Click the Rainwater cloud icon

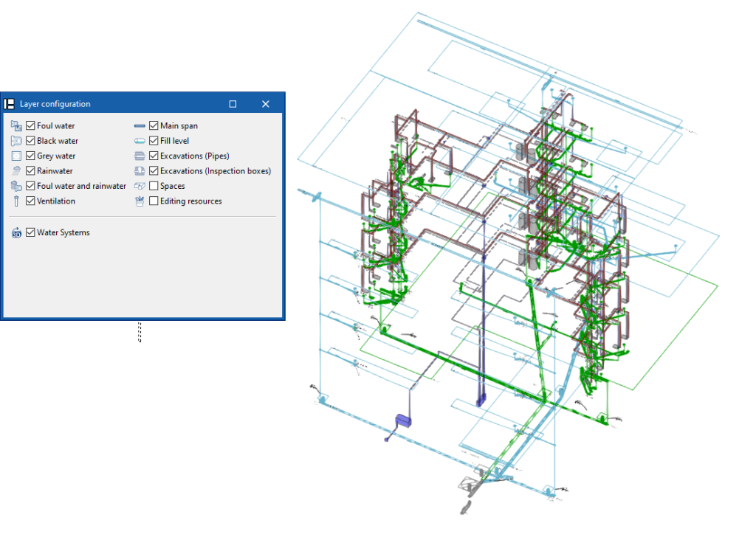click(x=16, y=170)
